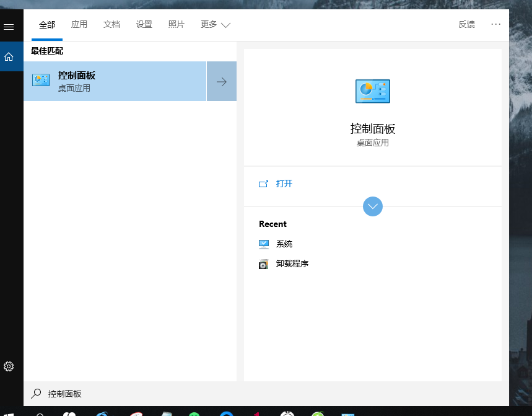Click the Control Panel icon in the preview pane
Image resolution: width=532 pixels, height=416 pixels.
coord(372,91)
